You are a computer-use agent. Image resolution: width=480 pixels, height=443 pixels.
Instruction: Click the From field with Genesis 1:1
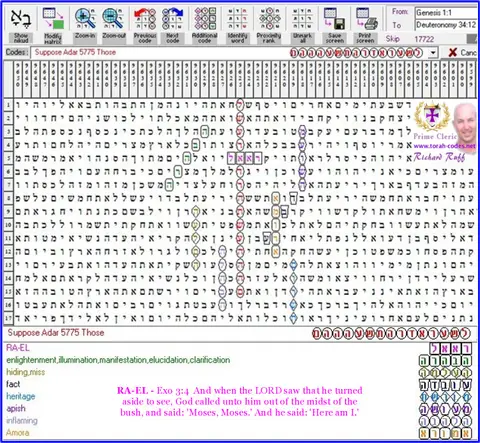[446, 13]
